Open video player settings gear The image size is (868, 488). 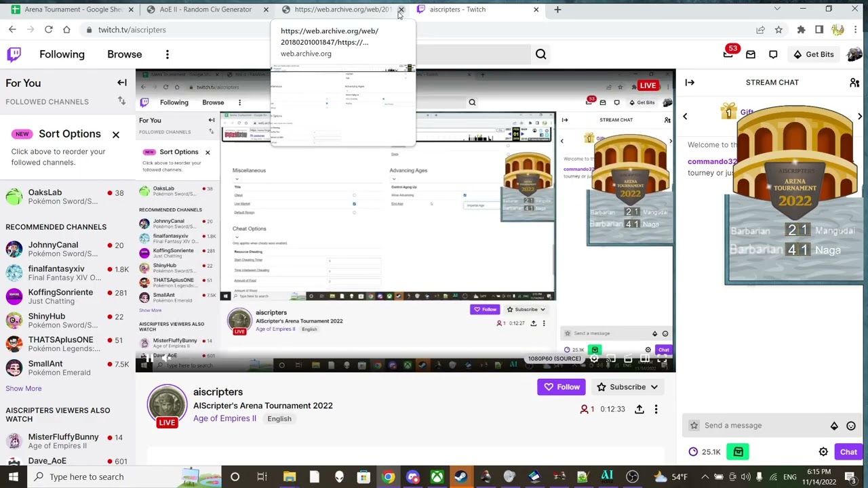tap(593, 359)
